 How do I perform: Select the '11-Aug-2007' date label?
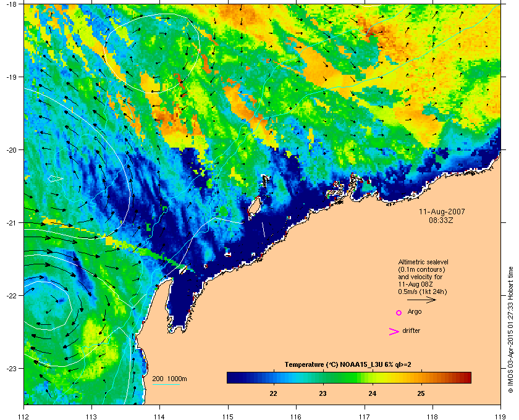pyautogui.click(x=442, y=211)
